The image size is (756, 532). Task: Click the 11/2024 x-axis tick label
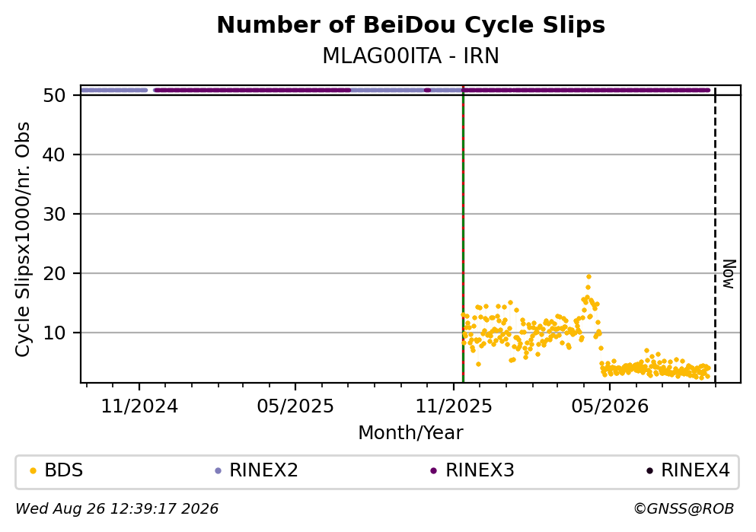coord(139,406)
